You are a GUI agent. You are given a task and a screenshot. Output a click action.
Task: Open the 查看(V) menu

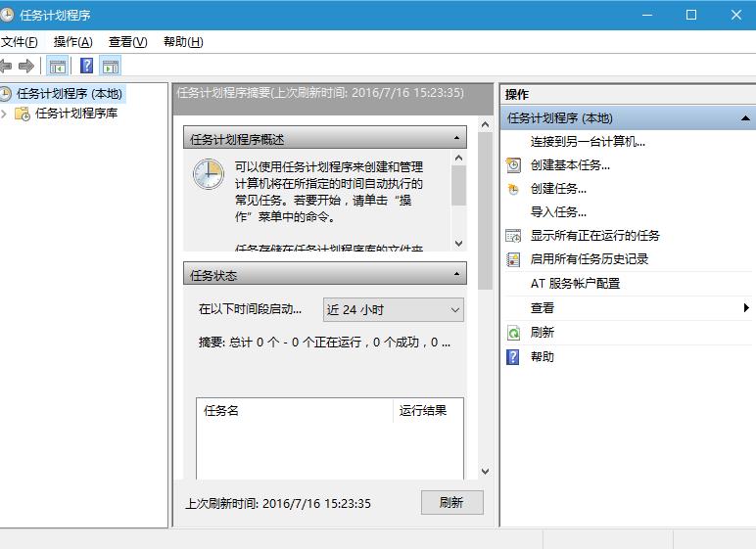pyautogui.click(x=127, y=41)
